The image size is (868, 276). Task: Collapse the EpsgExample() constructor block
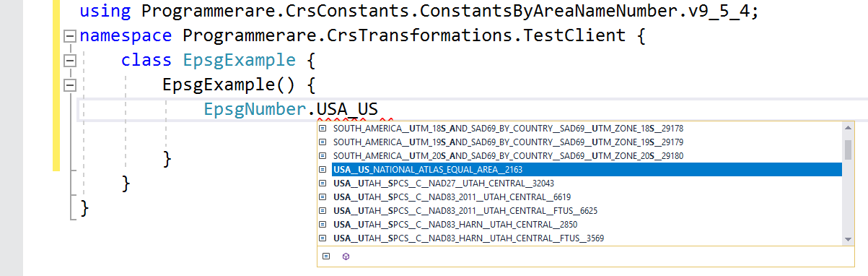point(69,86)
